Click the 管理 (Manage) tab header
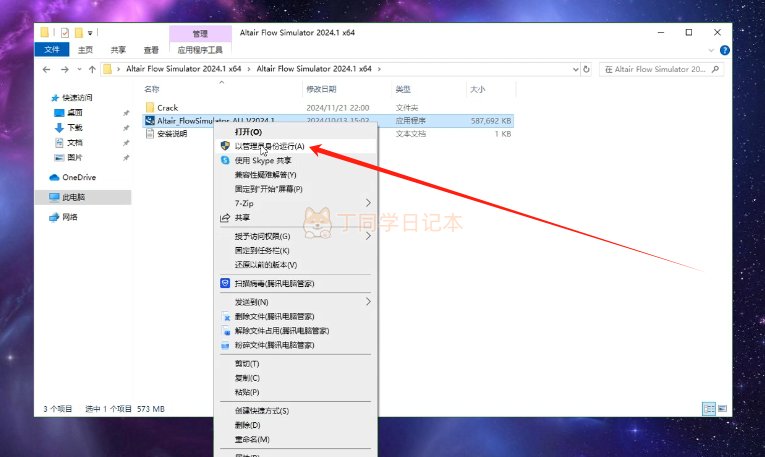765x457 pixels. pos(200,34)
